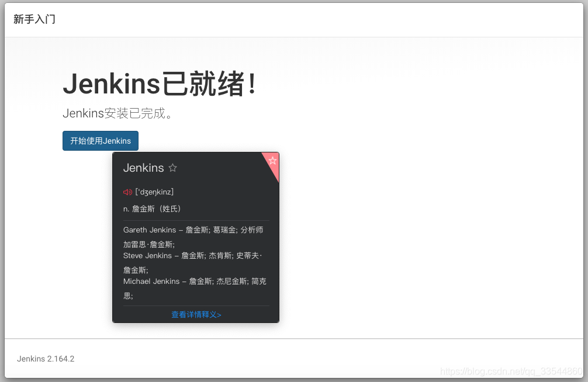The image size is (588, 382).
Task: Play pronunciation with red speaker icon
Action: (127, 192)
